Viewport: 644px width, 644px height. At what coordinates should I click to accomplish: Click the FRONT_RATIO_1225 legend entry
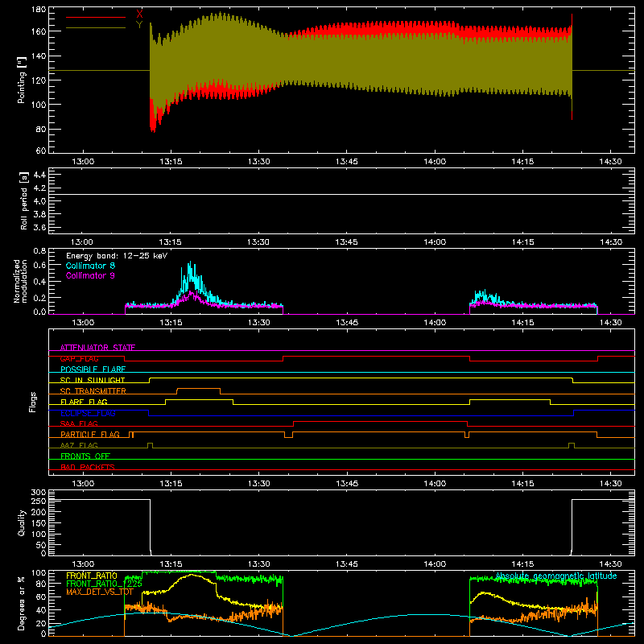[104, 584]
